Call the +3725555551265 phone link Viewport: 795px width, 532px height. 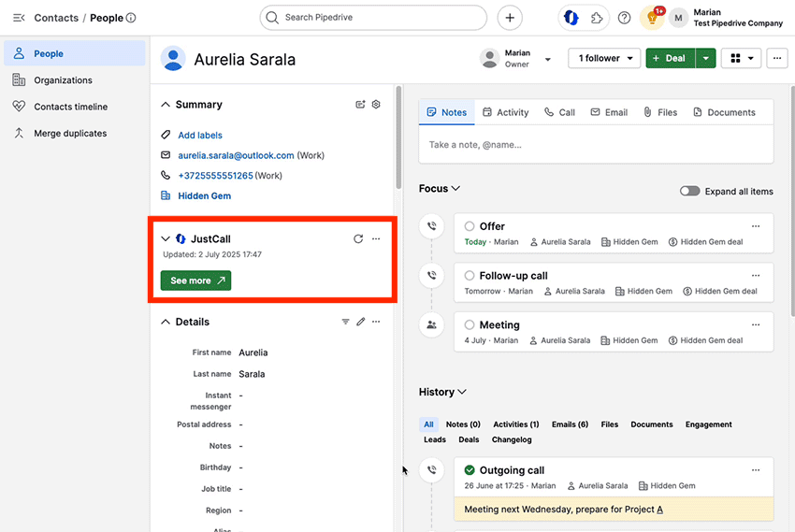pos(215,176)
